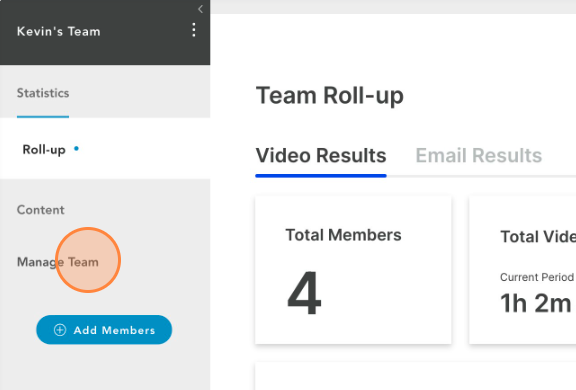Select the Roll-up sidebar item
Screen dimensions: 576x390
point(105,149)
